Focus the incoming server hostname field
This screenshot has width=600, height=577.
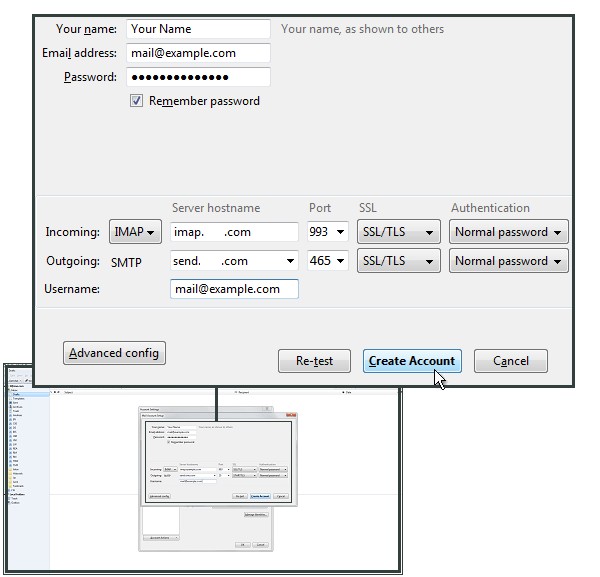(234, 232)
